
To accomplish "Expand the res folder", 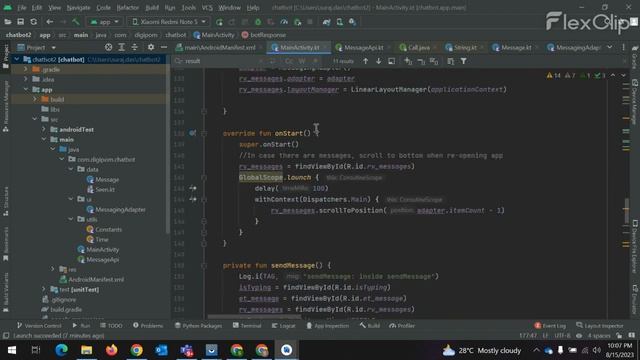I will pos(53,269).
